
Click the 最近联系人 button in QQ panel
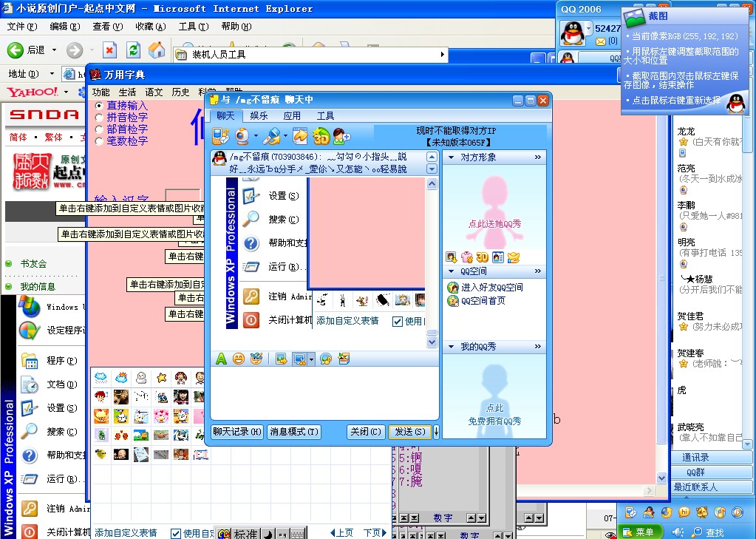(711, 487)
